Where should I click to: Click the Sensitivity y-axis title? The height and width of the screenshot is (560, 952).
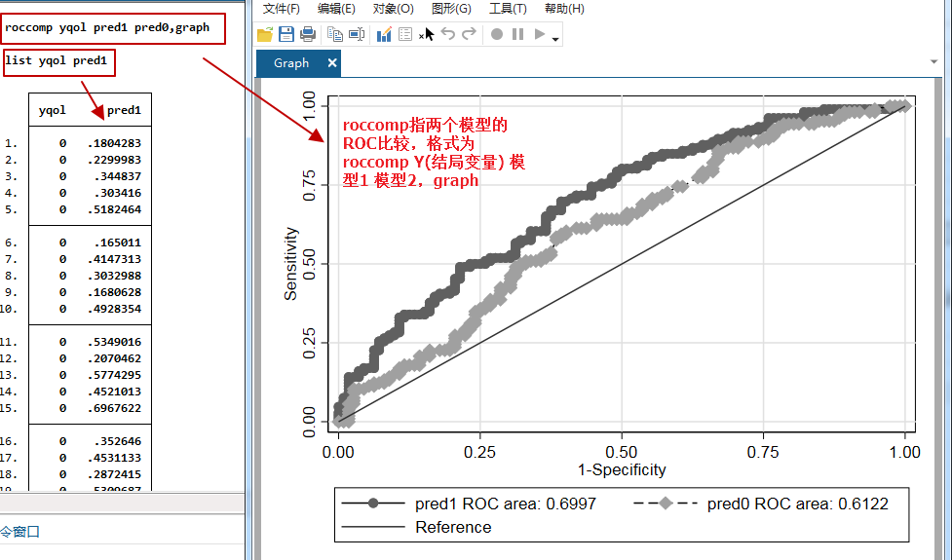[x=290, y=263]
